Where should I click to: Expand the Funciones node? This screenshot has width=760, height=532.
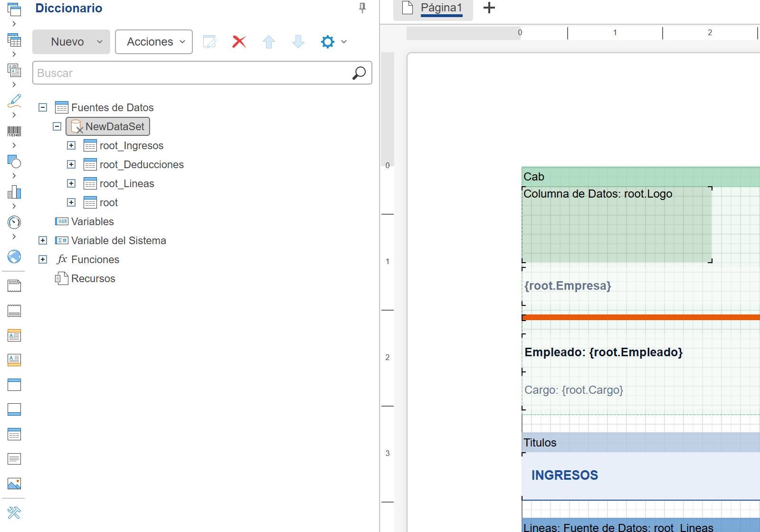point(43,259)
